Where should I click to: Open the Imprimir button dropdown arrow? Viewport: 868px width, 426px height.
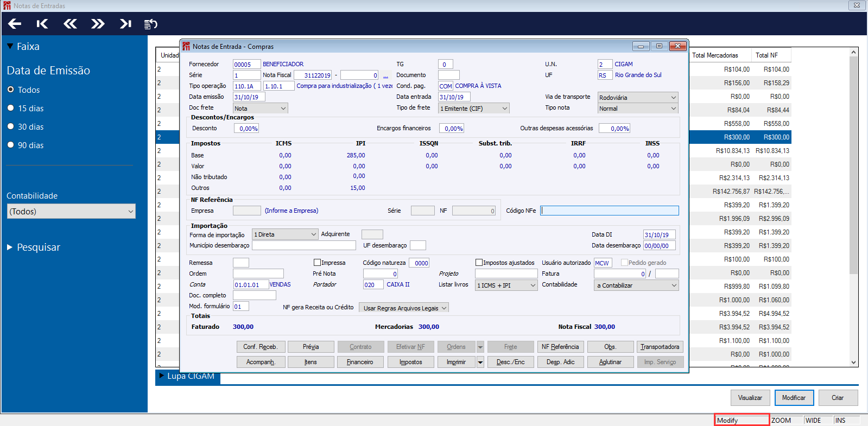[480, 362]
